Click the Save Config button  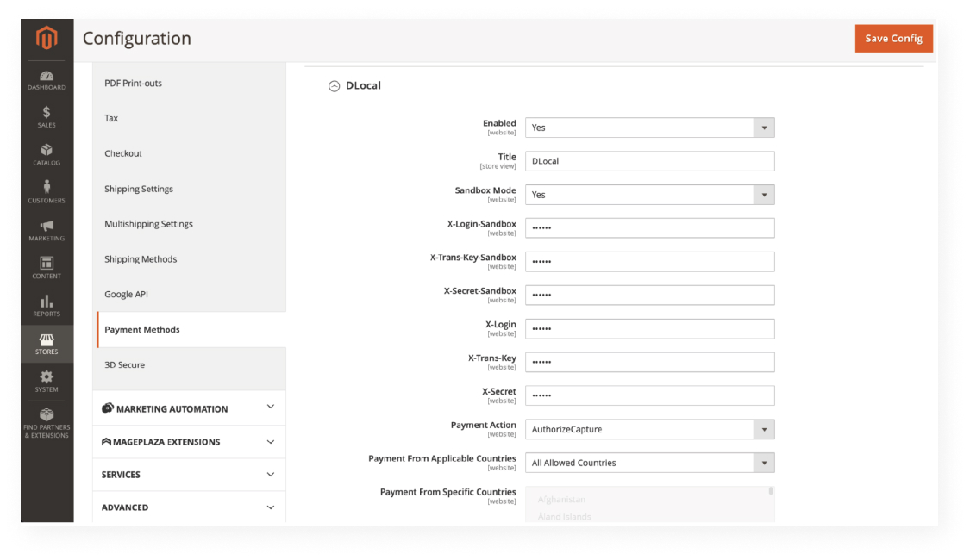point(894,38)
